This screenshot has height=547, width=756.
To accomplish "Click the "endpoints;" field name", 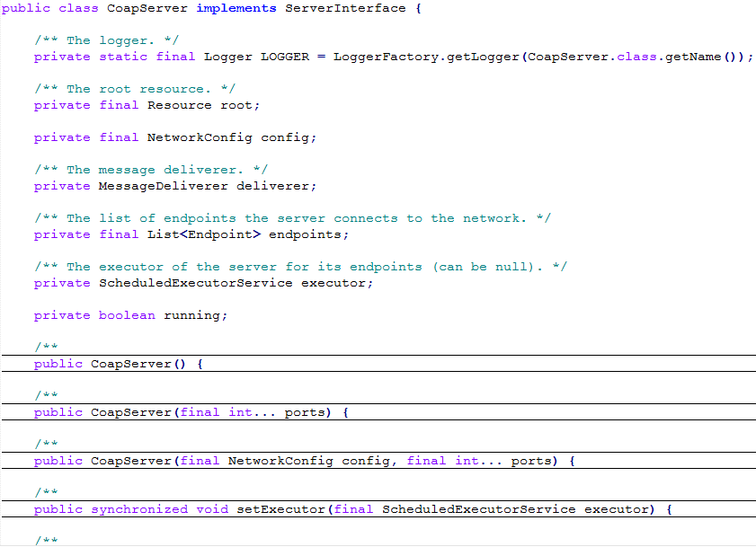I will click(x=308, y=234).
